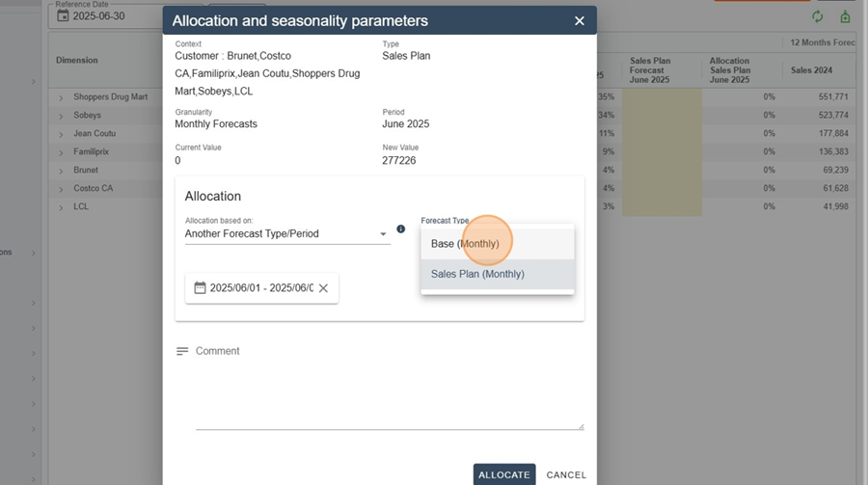Expand the Jean Coutu row
The height and width of the screenshot is (485, 868).
tap(61, 134)
